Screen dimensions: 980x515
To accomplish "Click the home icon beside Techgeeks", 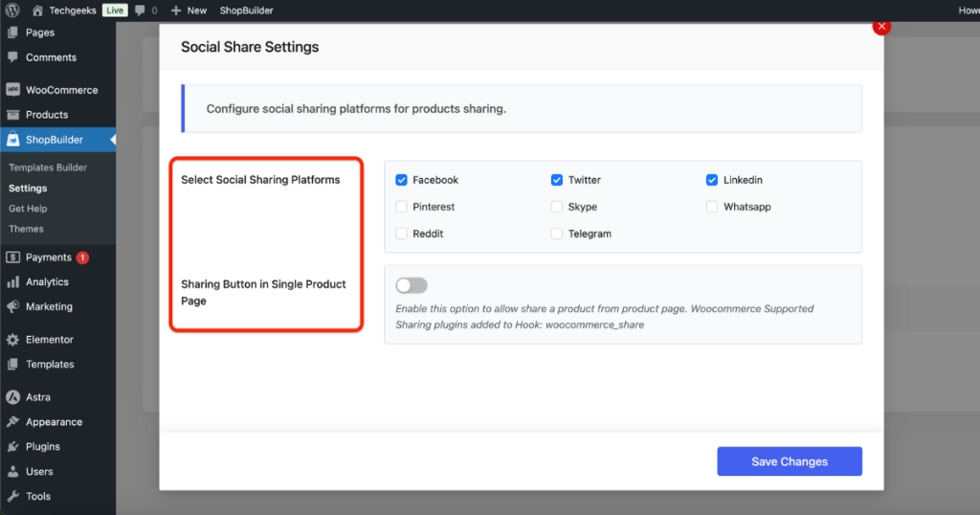I will (x=37, y=10).
